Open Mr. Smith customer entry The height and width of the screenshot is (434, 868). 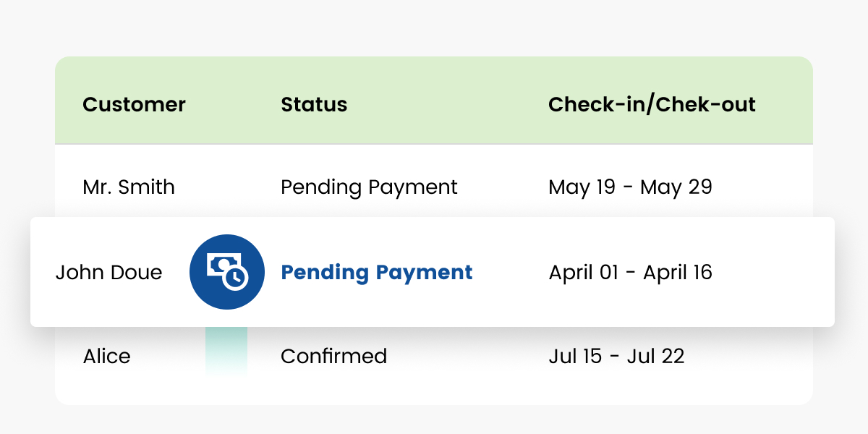tap(129, 187)
